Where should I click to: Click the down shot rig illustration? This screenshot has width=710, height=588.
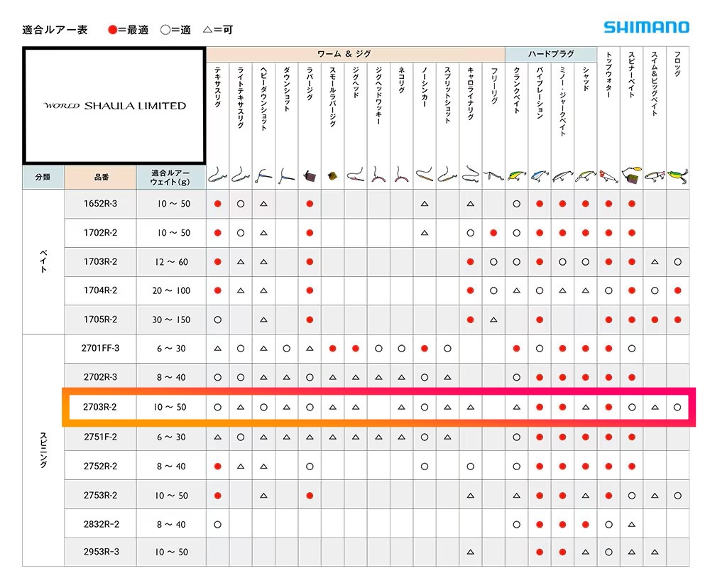click(287, 176)
